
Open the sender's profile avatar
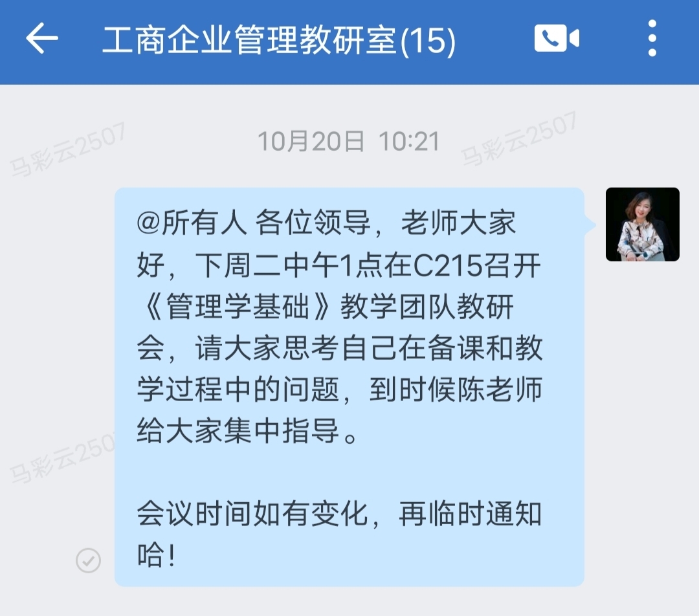click(x=643, y=224)
